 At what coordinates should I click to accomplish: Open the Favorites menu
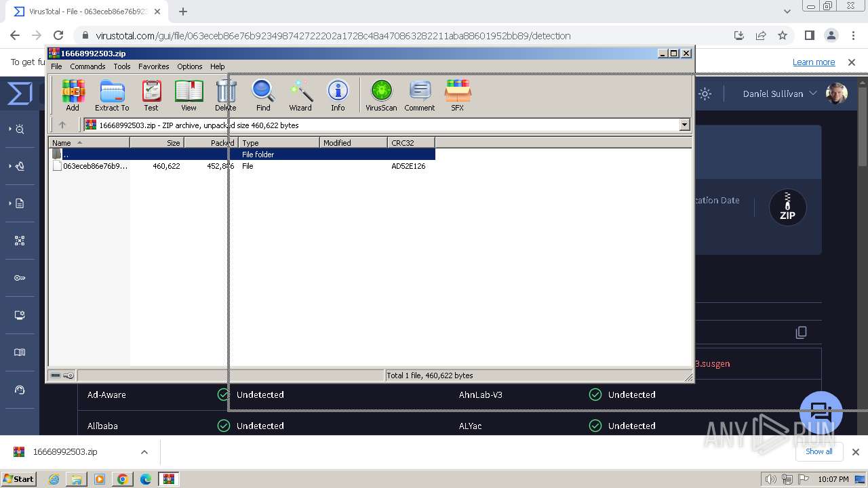(x=154, y=66)
